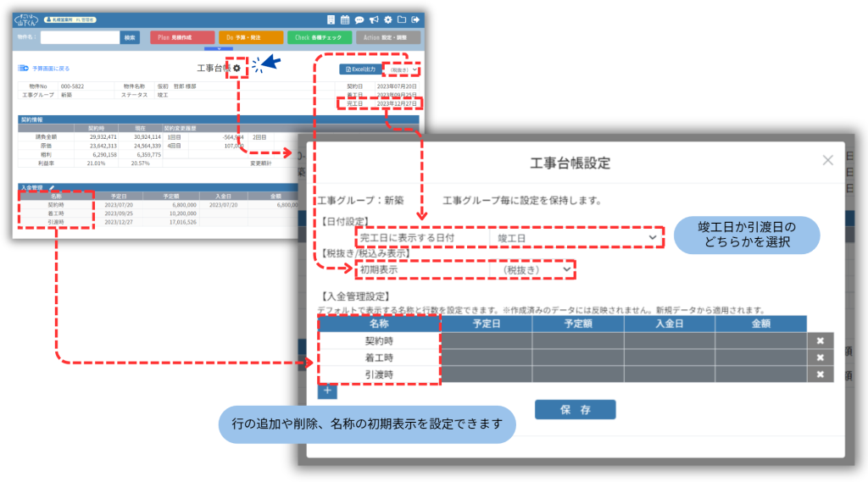Click the Excel出力 button
The width and height of the screenshot is (868, 482).
(359, 69)
